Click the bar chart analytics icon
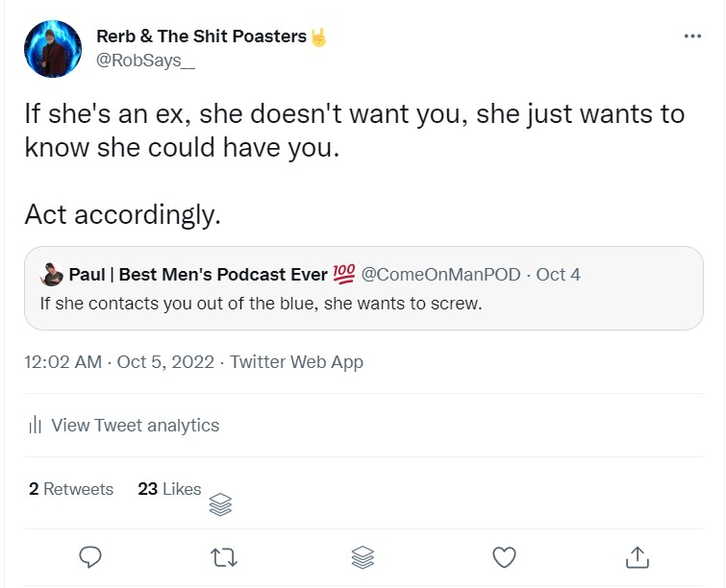Viewport: 726px width, 588px height. (x=35, y=426)
